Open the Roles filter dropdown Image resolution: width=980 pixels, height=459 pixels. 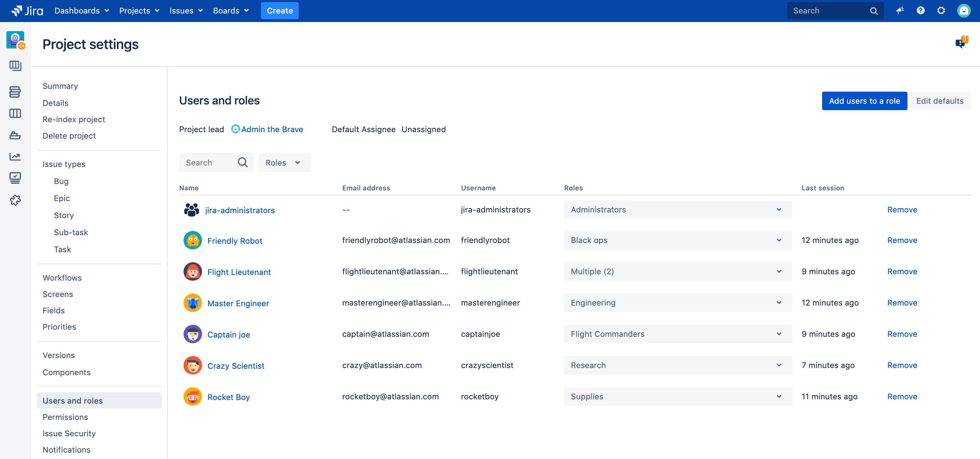285,163
